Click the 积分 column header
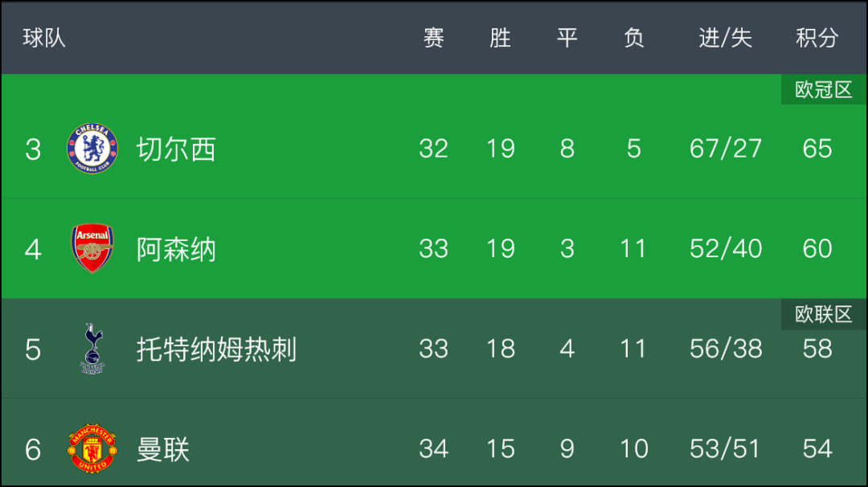868x487 pixels. (x=817, y=39)
